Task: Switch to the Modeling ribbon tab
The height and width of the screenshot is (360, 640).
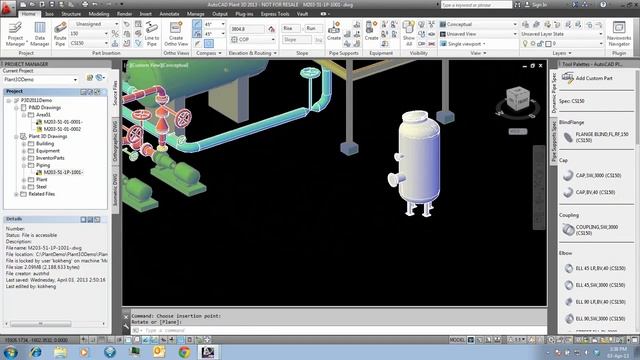Action: pyautogui.click(x=99, y=14)
